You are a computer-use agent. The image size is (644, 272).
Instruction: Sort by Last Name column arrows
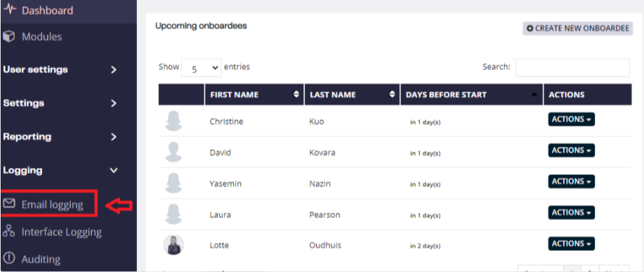point(393,94)
